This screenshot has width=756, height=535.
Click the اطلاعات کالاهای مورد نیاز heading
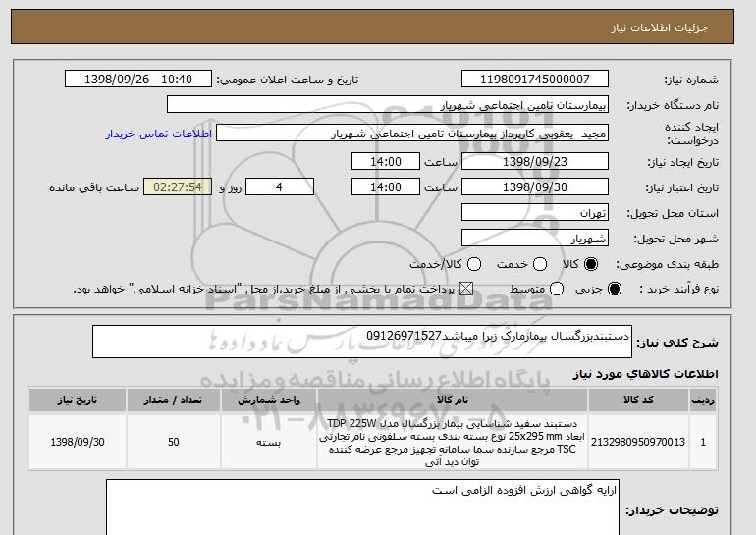[645, 374]
